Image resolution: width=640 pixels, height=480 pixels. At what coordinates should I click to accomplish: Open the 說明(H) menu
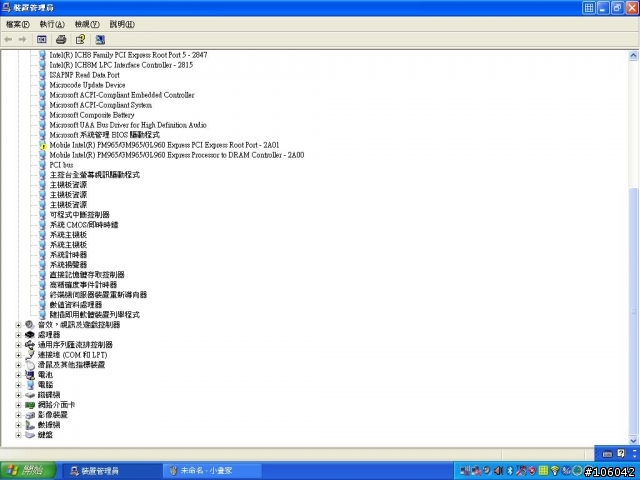point(122,24)
